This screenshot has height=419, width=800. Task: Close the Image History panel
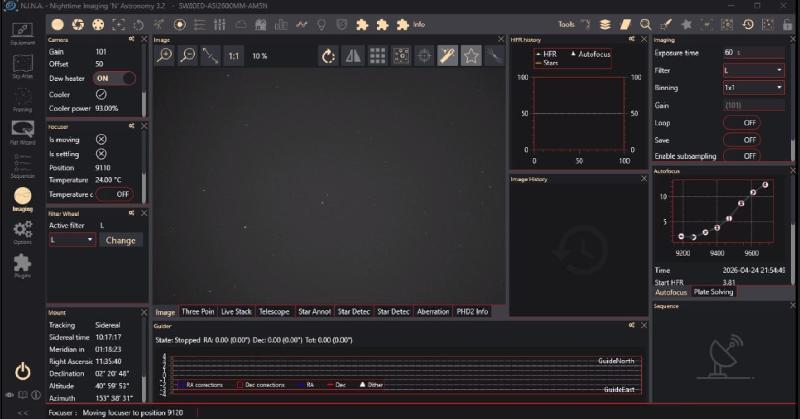(643, 179)
